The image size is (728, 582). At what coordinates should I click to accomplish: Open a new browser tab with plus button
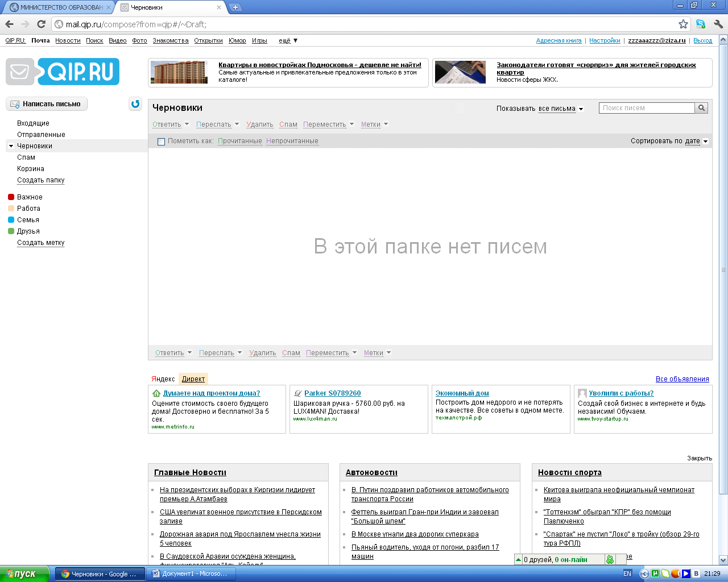click(x=235, y=7)
